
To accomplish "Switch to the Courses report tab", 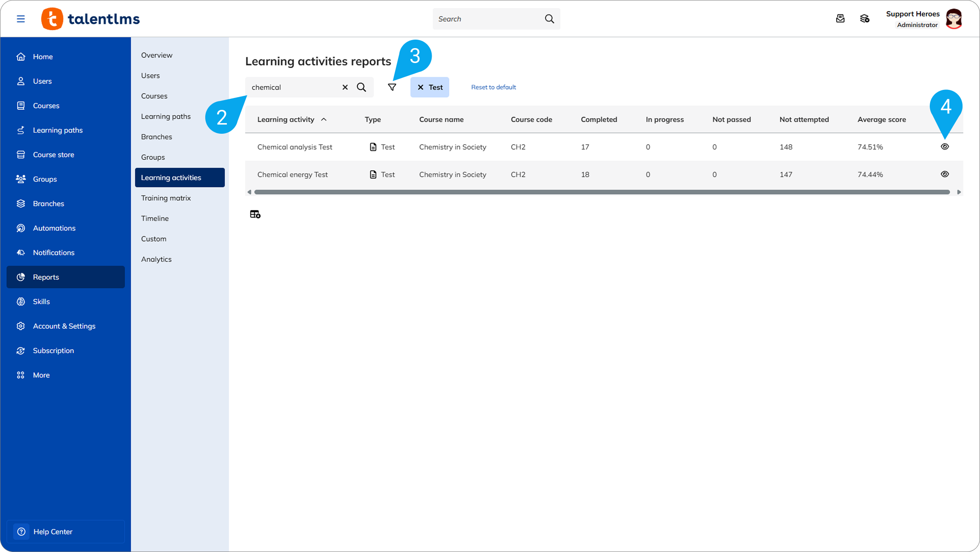I will pos(180,96).
